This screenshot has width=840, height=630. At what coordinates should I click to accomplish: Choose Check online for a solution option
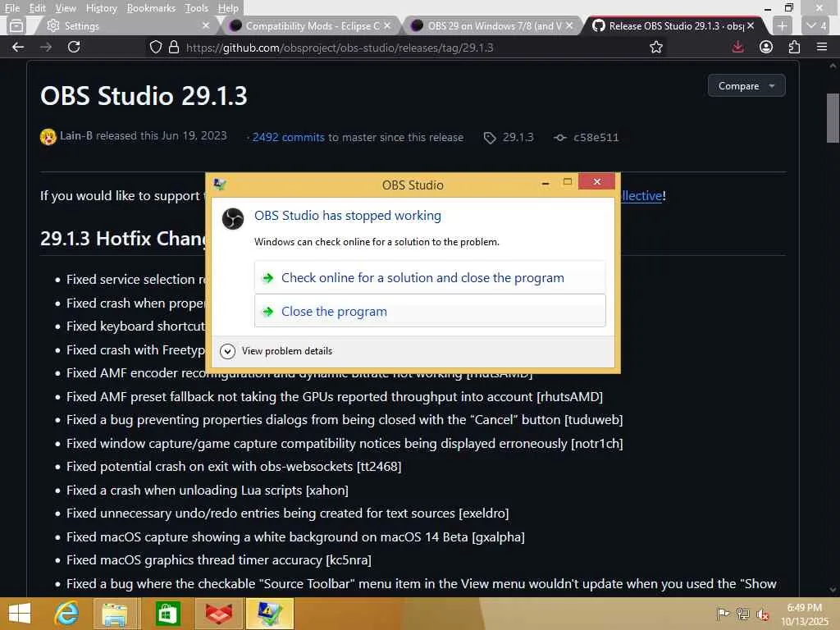430,277
